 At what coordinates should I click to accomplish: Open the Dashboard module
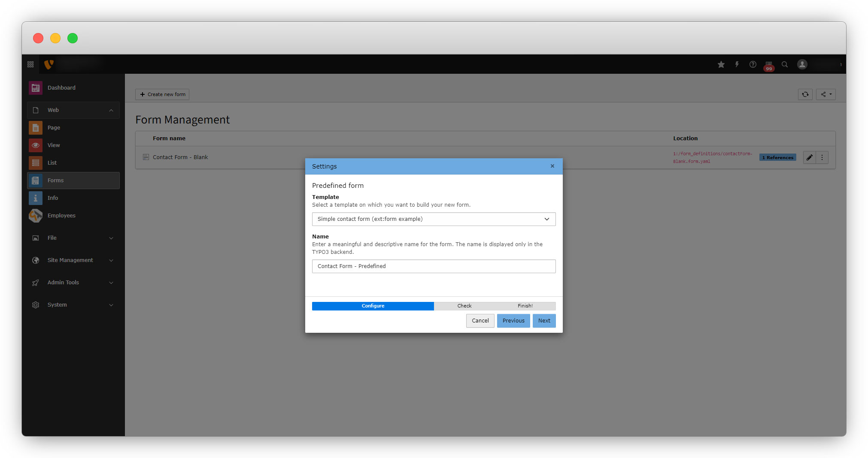tap(61, 88)
